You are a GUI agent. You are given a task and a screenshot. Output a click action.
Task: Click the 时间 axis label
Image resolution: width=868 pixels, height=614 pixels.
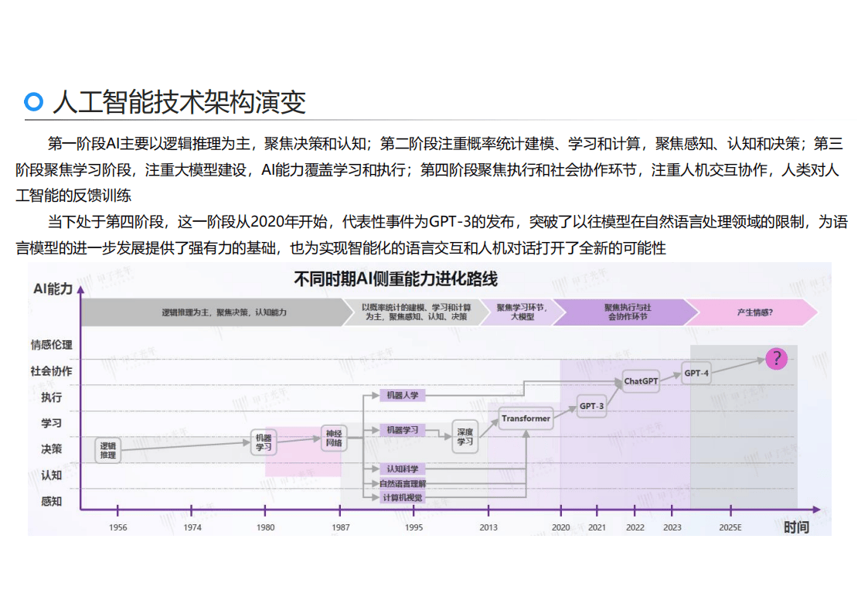pos(796,527)
